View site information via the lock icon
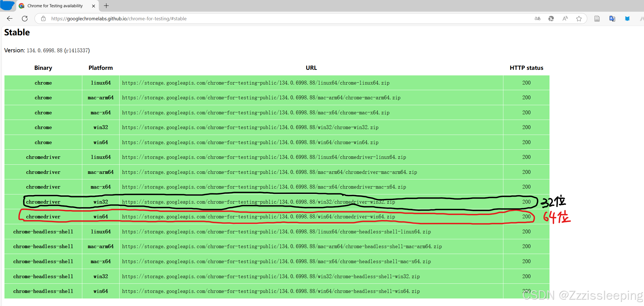 tap(43, 18)
